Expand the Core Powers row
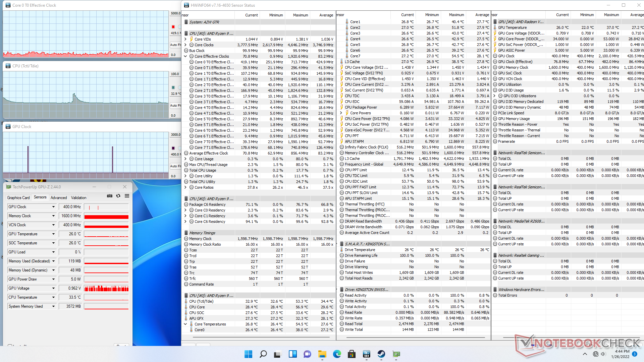The image size is (644, 362). coord(341,113)
